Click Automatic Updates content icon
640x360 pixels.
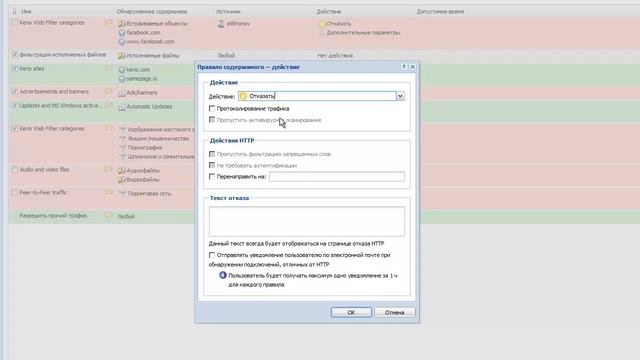(122, 107)
